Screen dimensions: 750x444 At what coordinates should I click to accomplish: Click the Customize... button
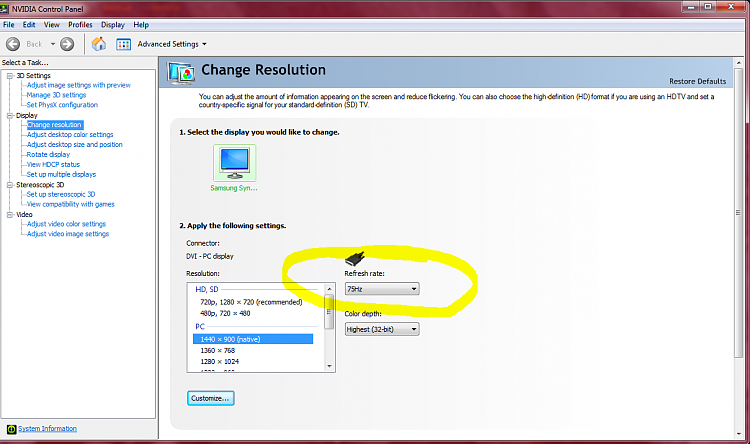pyautogui.click(x=210, y=398)
